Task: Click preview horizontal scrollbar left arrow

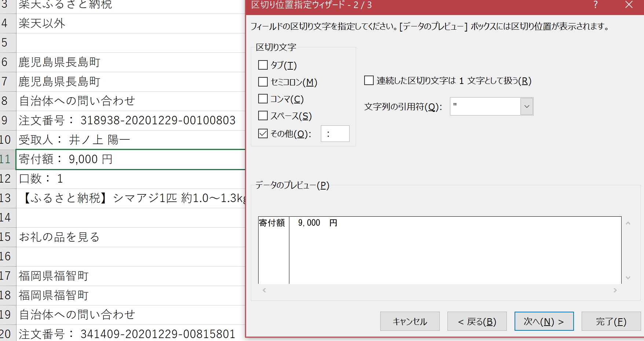Action: coord(264,290)
